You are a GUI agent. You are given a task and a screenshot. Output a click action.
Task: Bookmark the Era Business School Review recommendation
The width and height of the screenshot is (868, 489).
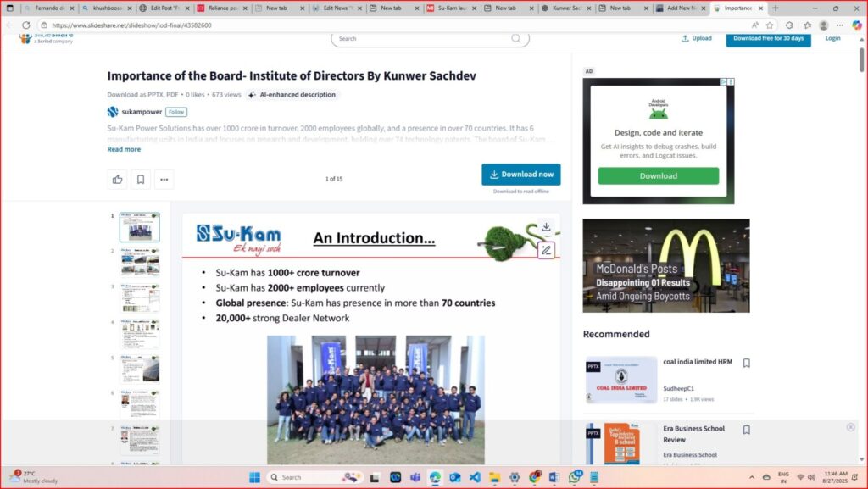[x=746, y=429]
